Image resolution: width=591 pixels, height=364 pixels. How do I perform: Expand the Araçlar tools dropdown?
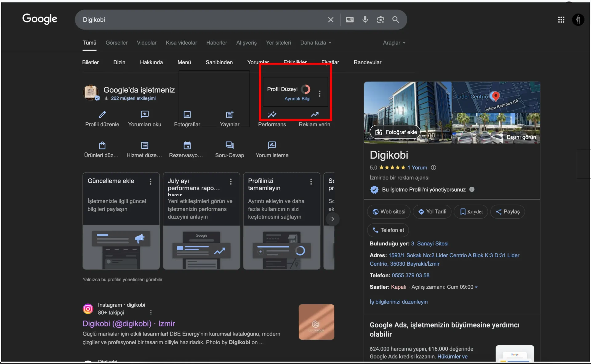[394, 43]
